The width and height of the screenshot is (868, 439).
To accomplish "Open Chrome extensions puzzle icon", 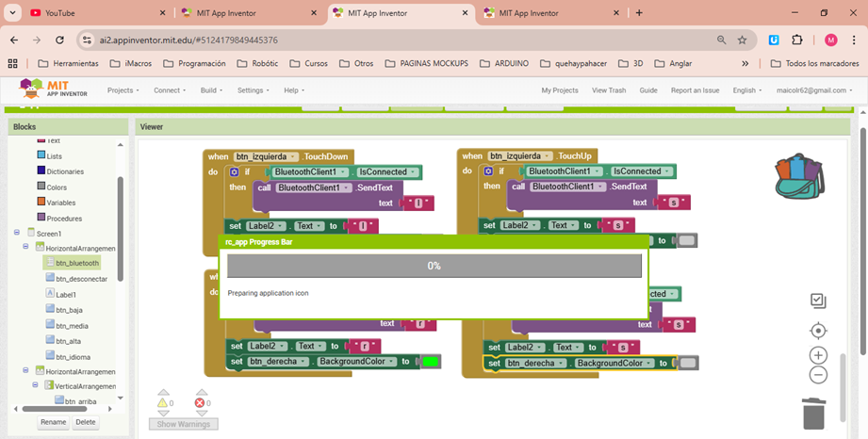I will (797, 41).
